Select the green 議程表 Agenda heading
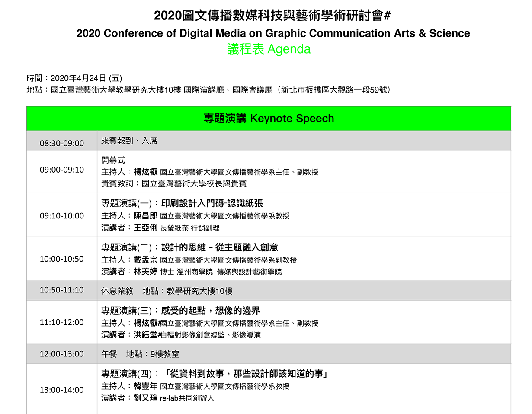532x414 pixels. 269,49
